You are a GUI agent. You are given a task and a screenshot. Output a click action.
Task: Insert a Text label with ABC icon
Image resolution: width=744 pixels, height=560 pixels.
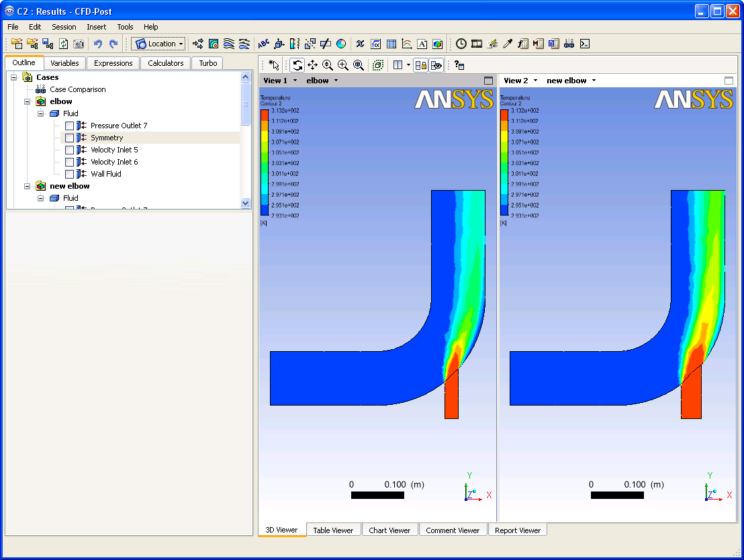(x=263, y=44)
